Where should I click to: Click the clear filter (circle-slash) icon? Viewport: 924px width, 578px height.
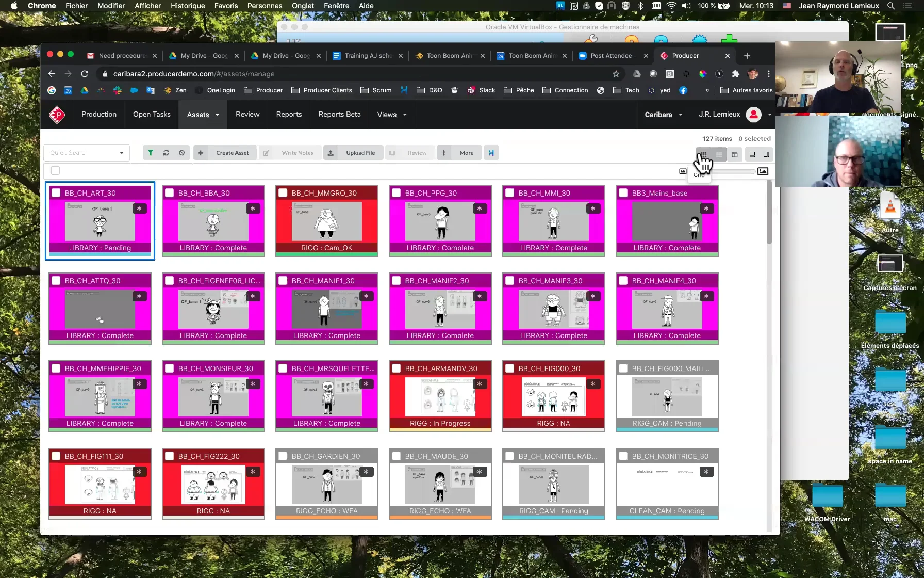pyautogui.click(x=182, y=153)
